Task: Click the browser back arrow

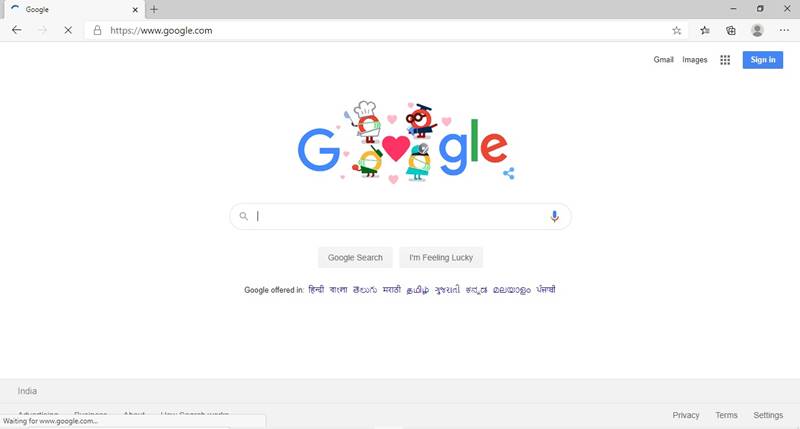Action: (x=16, y=30)
